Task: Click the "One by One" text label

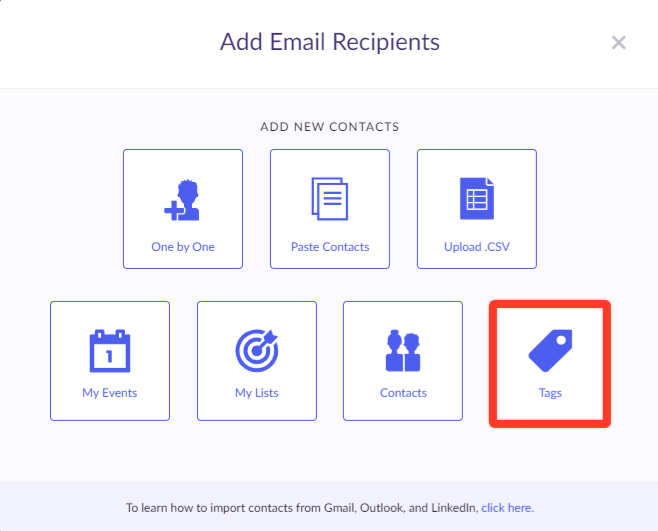Action: 183,247
